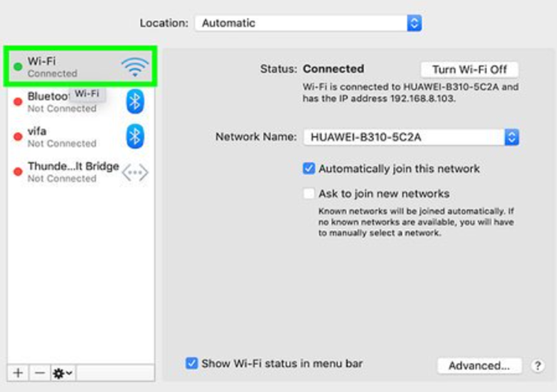Open the gear action menu below the service list
The width and height of the screenshot is (557, 392).
pyautogui.click(x=63, y=373)
